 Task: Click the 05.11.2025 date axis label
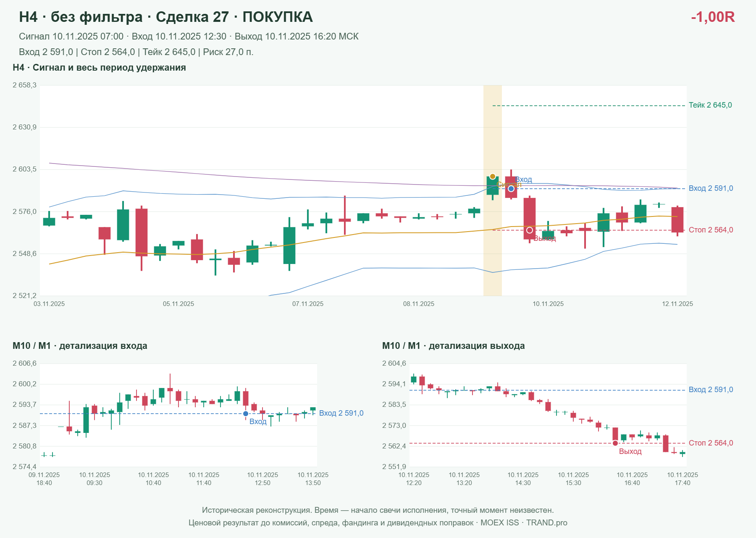pos(178,304)
